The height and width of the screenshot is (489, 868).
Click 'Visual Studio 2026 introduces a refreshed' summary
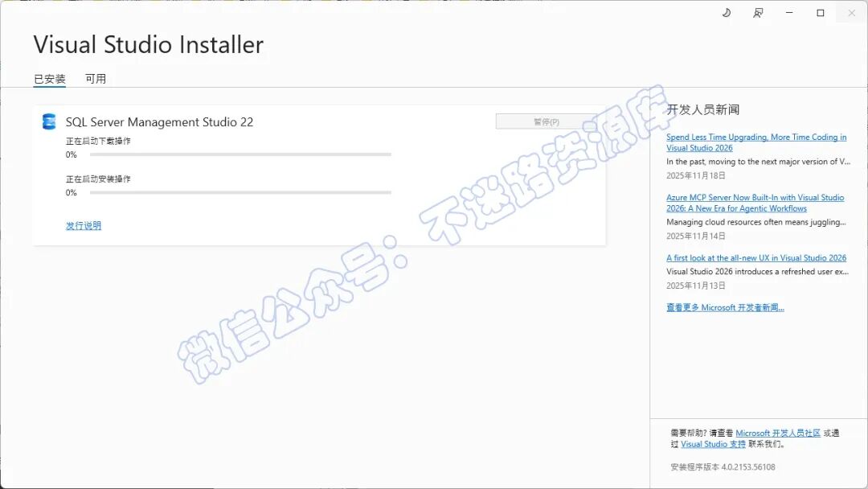[757, 272]
